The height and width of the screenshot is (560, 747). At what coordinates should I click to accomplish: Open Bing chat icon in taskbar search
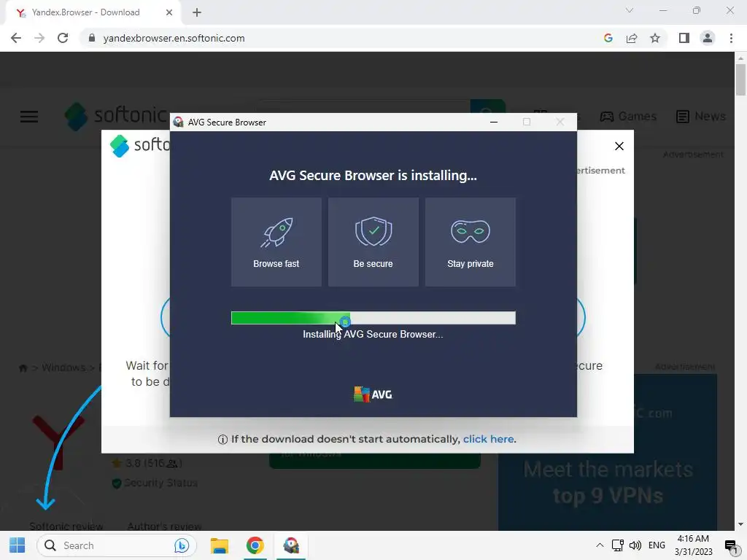pos(182,545)
